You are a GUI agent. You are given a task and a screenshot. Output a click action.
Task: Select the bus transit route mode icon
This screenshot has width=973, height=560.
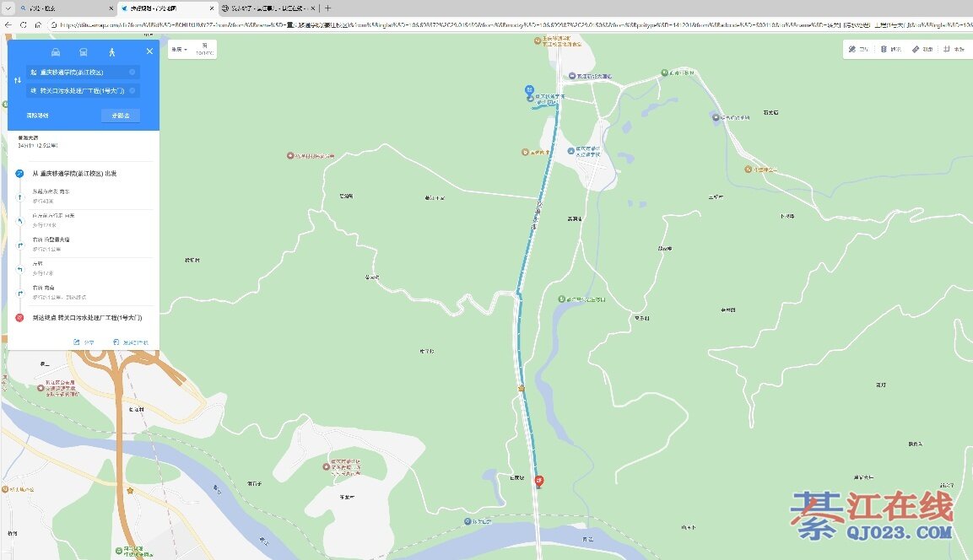(x=83, y=52)
